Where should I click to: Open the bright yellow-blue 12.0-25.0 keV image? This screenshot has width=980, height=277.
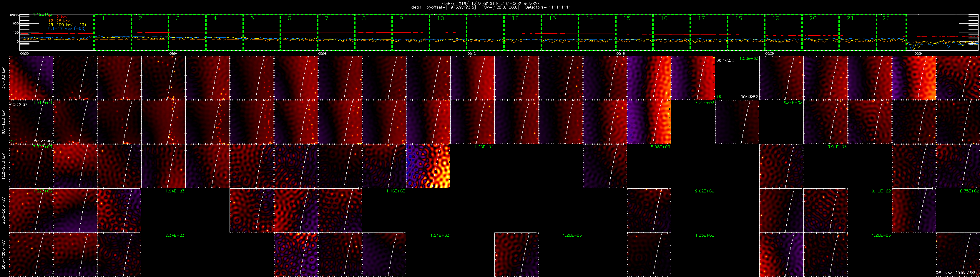(x=428, y=166)
